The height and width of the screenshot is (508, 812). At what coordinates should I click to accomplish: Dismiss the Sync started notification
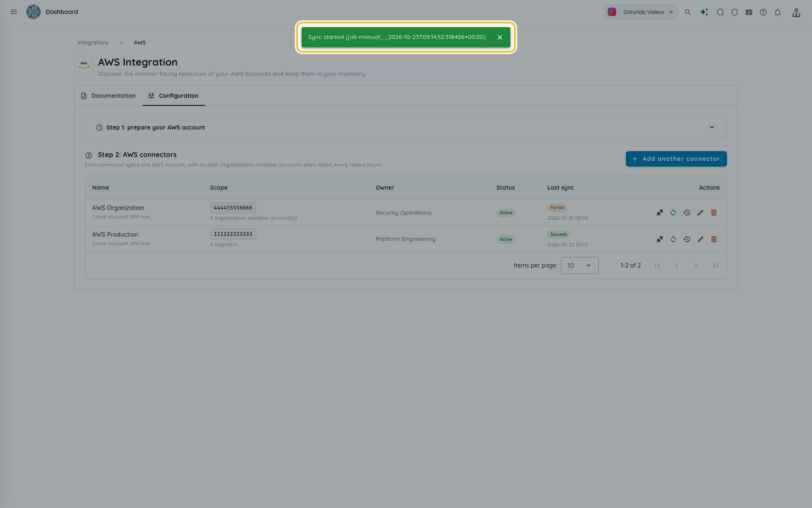point(500,37)
